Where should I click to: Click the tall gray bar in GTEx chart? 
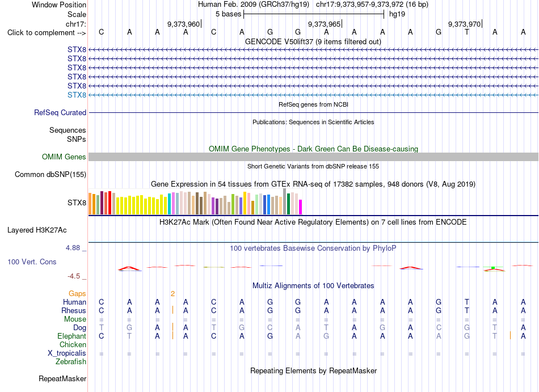284,201
